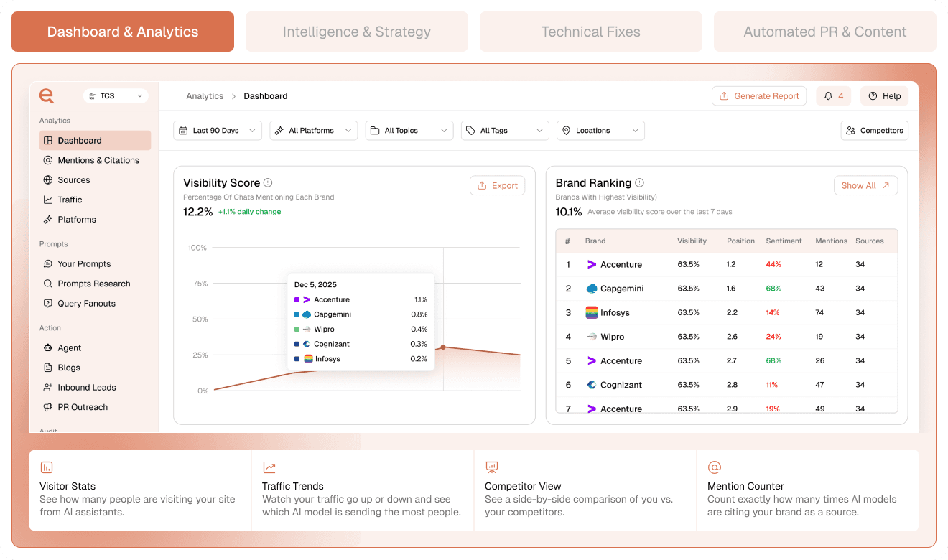
Task: Click the Sources globe icon
Action: [48, 180]
